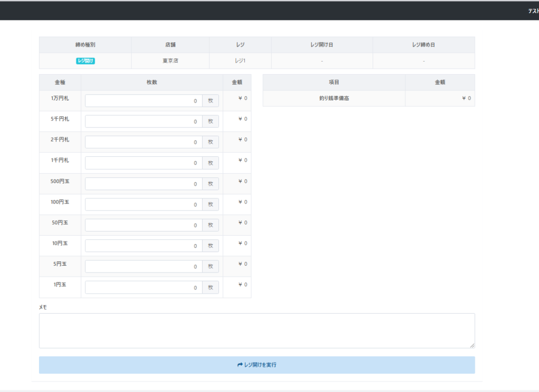The width and height of the screenshot is (539, 392).
Task: Focus the 1万円札 count input
Action: [144, 101]
